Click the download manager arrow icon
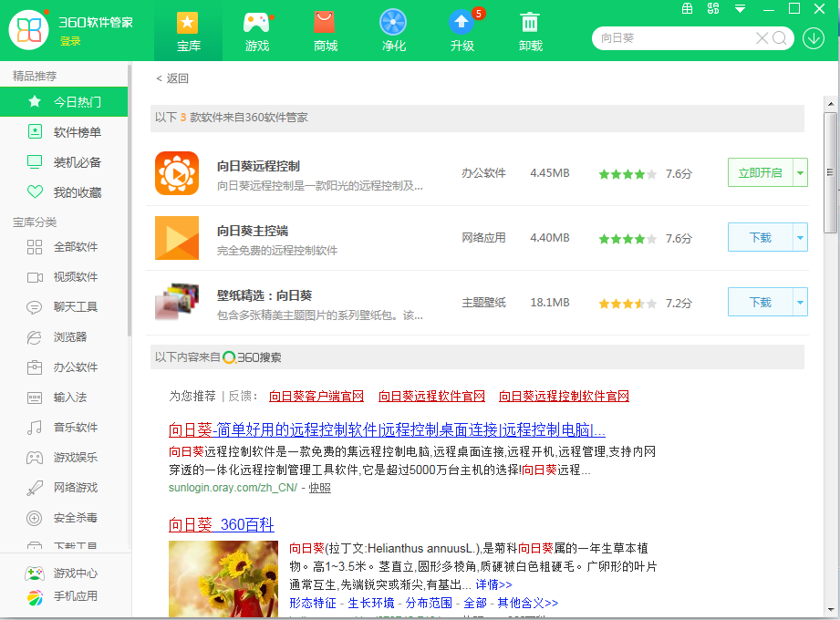The image size is (840, 620). click(x=814, y=38)
